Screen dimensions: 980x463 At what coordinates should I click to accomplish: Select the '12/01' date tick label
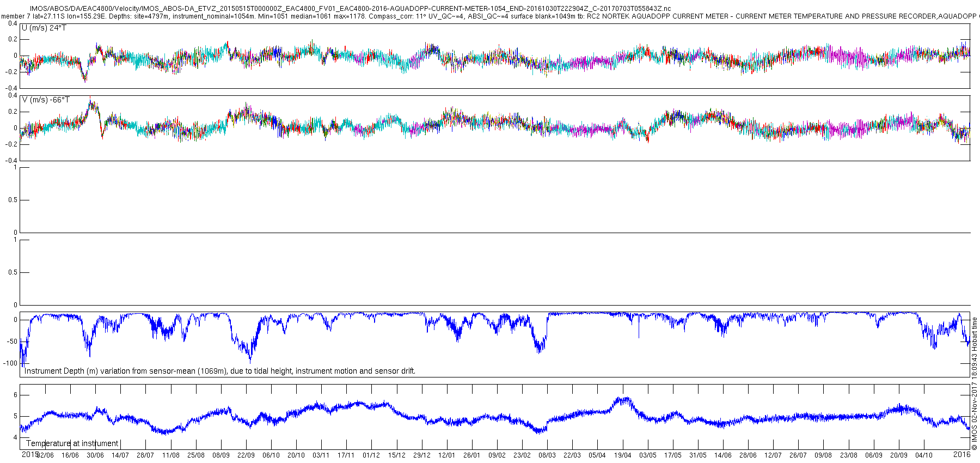(447, 455)
